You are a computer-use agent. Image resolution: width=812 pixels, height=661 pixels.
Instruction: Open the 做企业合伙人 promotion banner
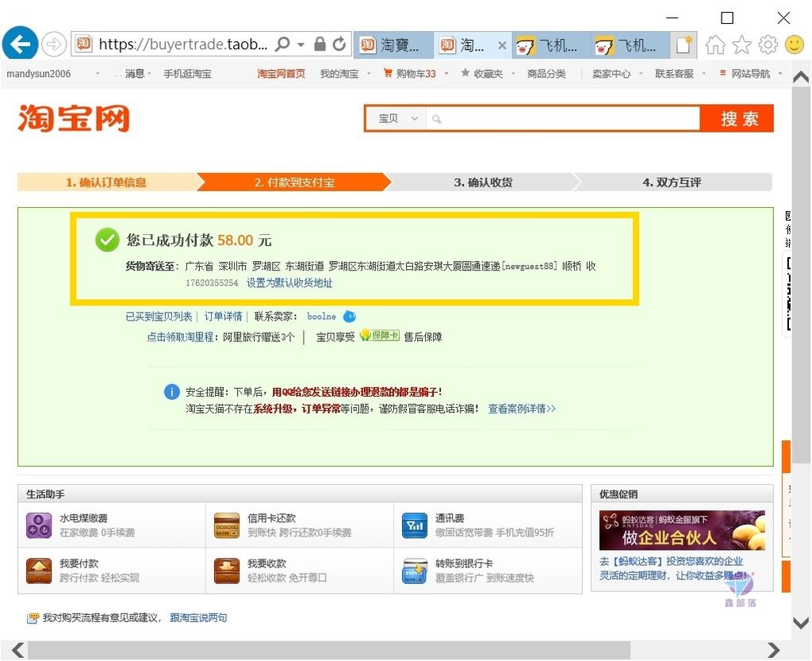682,530
